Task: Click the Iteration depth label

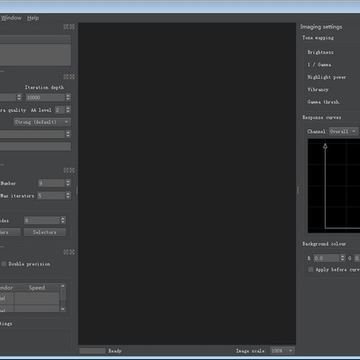Action: pyautogui.click(x=44, y=87)
